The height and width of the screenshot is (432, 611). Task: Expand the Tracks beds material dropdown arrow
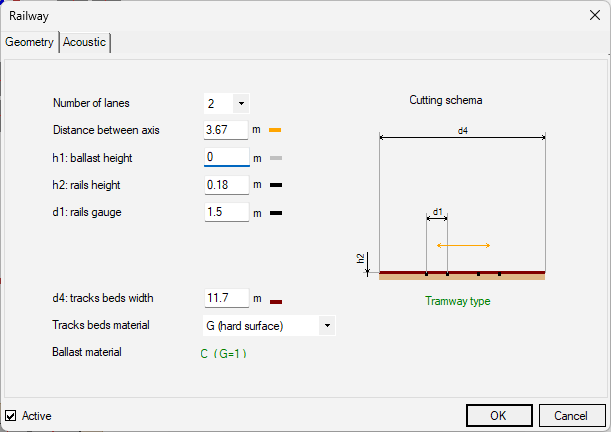pyautogui.click(x=327, y=326)
